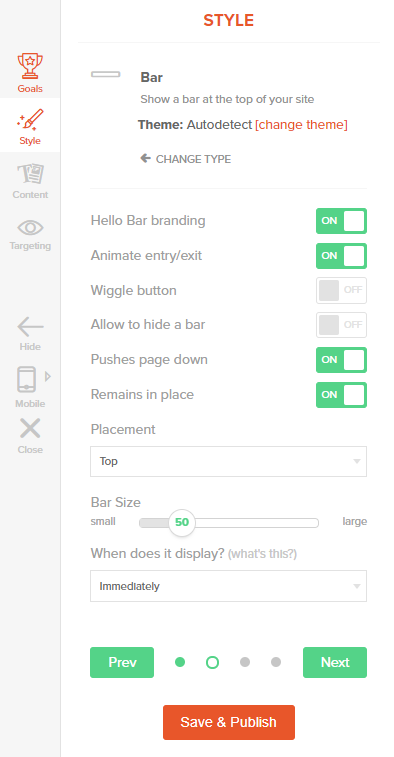Click the CHANGE TYPE back link
The height and width of the screenshot is (757, 394).
point(185,159)
